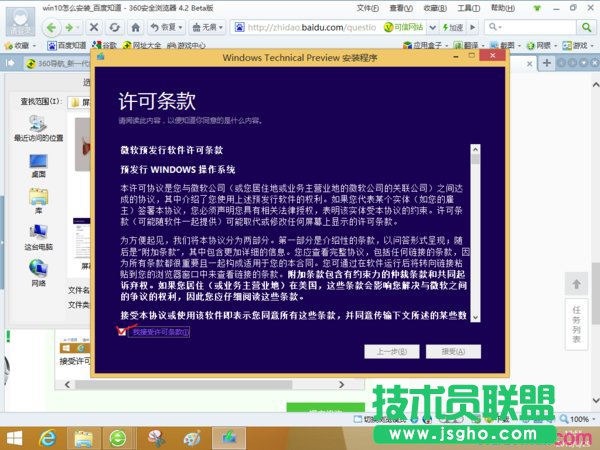Select 这台电脑 in the file dialog

click(38, 238)
